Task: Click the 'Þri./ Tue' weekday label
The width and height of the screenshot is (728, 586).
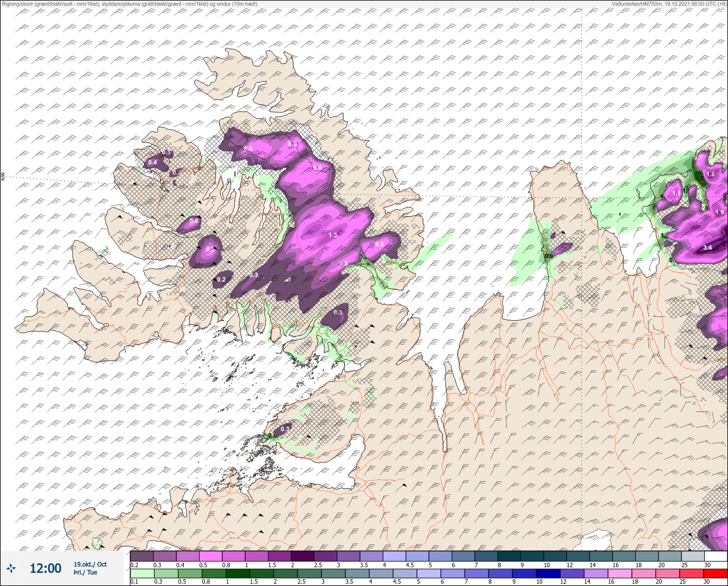Action: tap(85, 573)
